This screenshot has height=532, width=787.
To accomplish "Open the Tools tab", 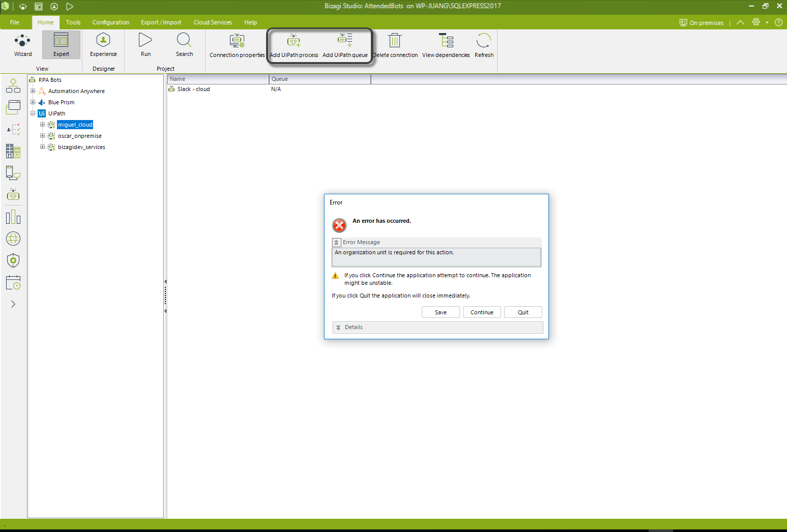I will [73, 22].
